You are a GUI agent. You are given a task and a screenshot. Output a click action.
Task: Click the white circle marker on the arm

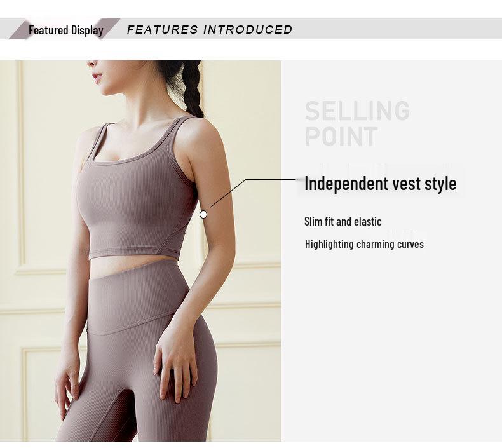tap(203, 215)
